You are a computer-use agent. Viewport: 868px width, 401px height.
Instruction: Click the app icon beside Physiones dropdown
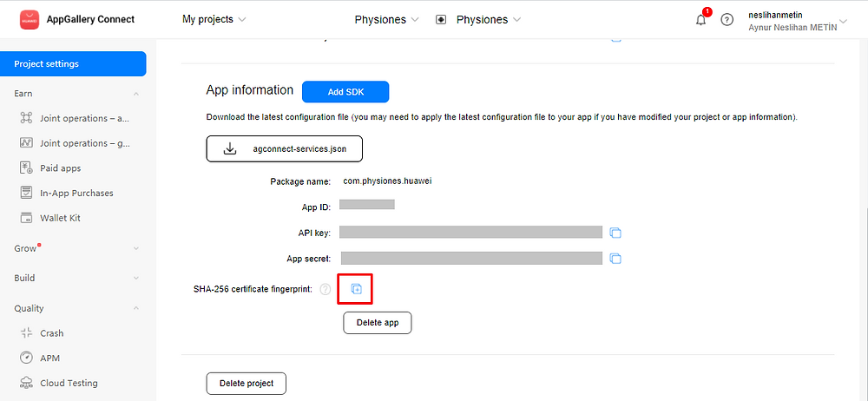point(441,20)
